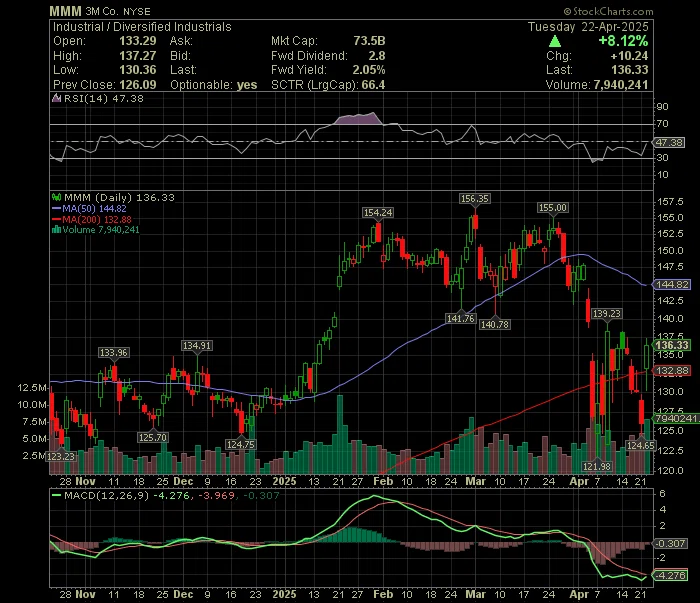
Task: Click the Fwd Dividend 2.8 value
Action: [x=377, y=56]
